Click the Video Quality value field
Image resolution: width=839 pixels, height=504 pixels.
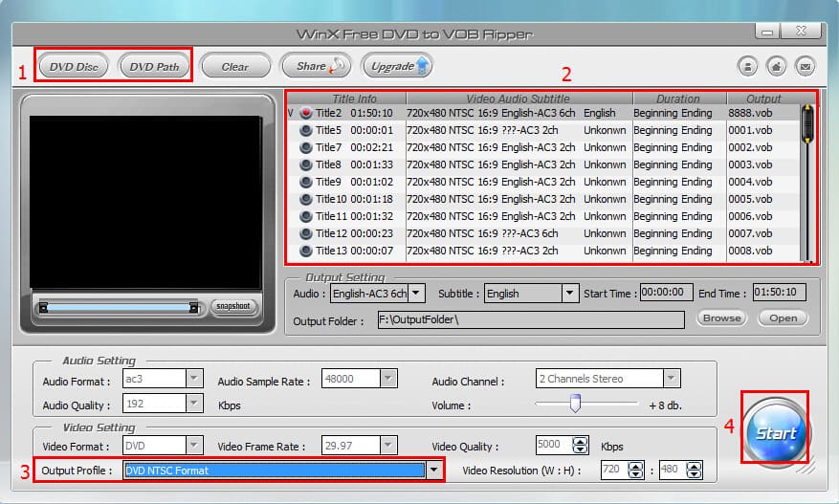point(553,445)
